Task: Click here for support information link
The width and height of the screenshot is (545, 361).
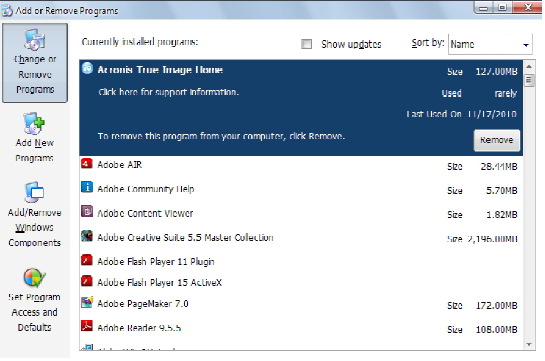Action: 169,92
